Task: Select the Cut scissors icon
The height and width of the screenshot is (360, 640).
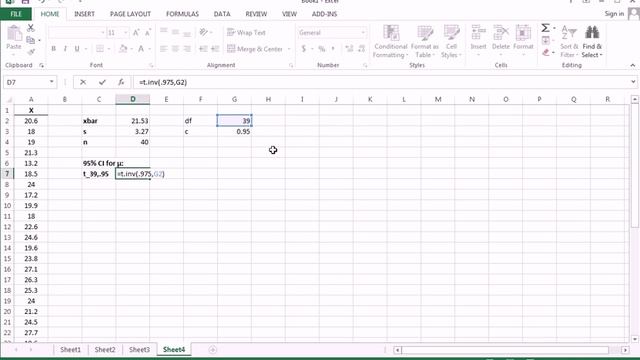Action: click(x=31, y=28)
